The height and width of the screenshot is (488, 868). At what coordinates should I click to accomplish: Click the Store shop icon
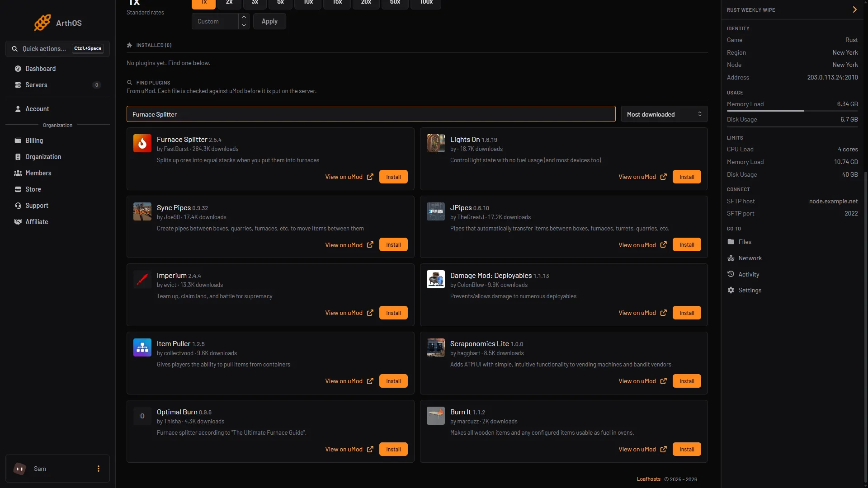tap(18, 189)
